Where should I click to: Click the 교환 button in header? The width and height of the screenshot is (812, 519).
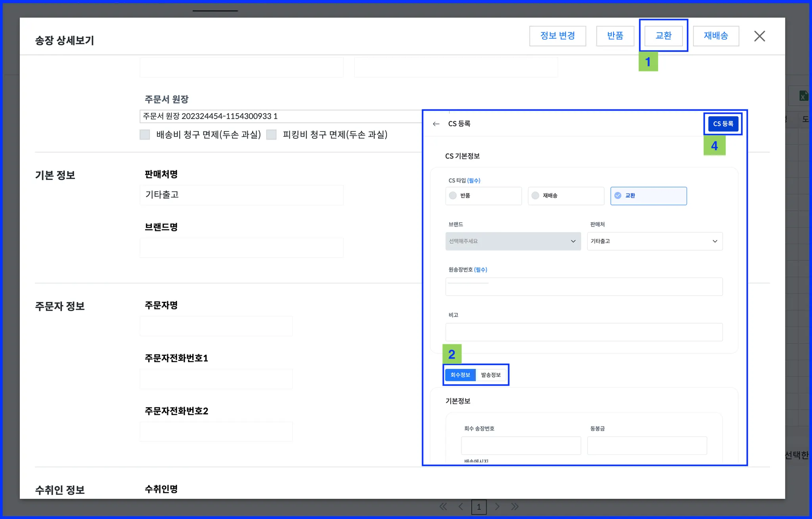[663, 36]
